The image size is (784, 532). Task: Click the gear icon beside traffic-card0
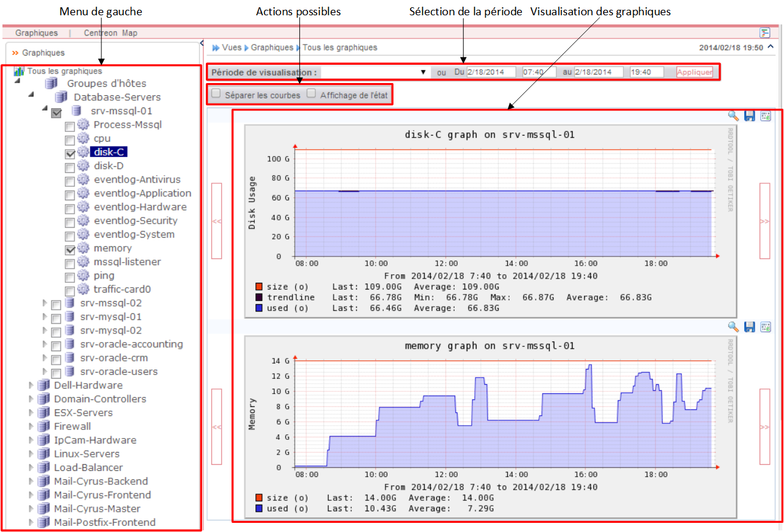click(x=83, y=290)
